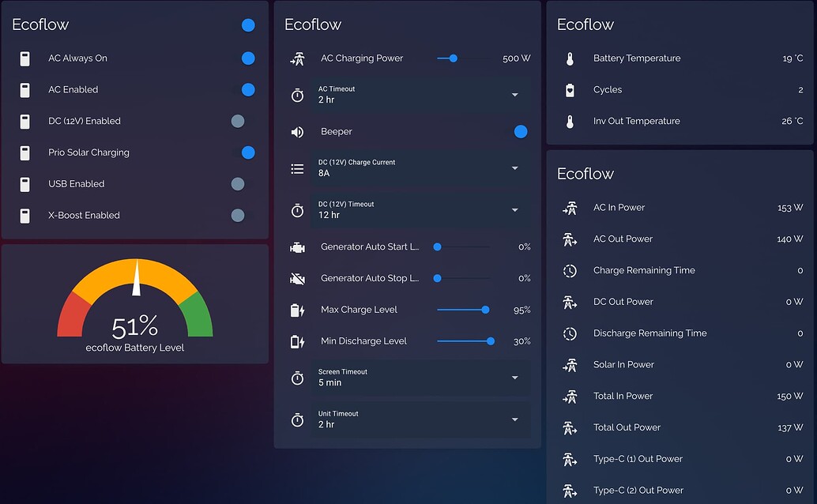Turn on X-Boost Enabled switch
Viewport: 817px width, 504px height.
tap(243, 215)
